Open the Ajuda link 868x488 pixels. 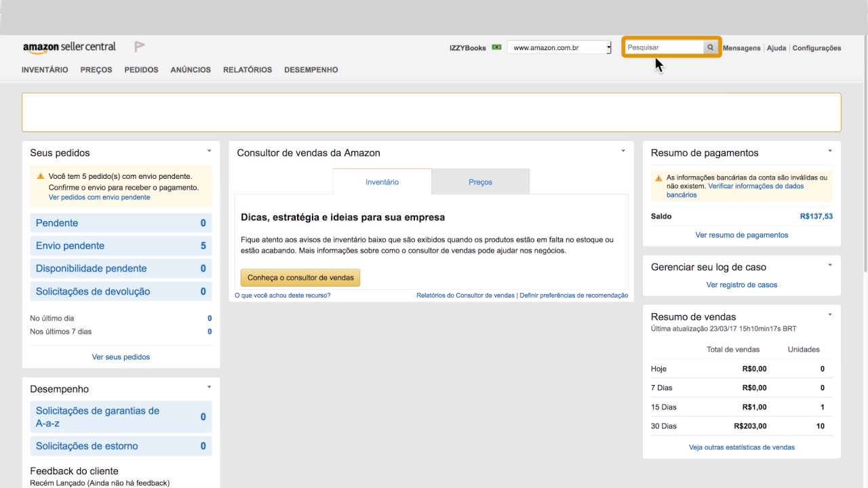click(776, 48)
